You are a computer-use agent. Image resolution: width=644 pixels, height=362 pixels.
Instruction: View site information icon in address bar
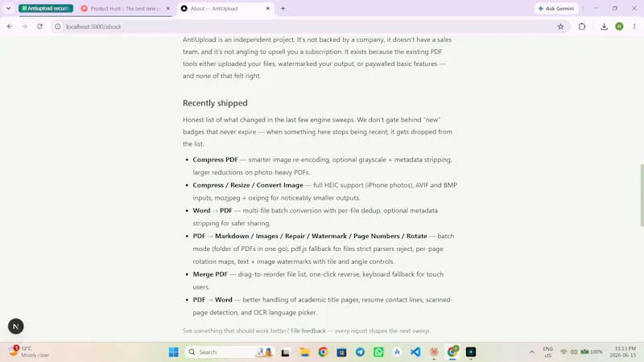tap(58, 27)
